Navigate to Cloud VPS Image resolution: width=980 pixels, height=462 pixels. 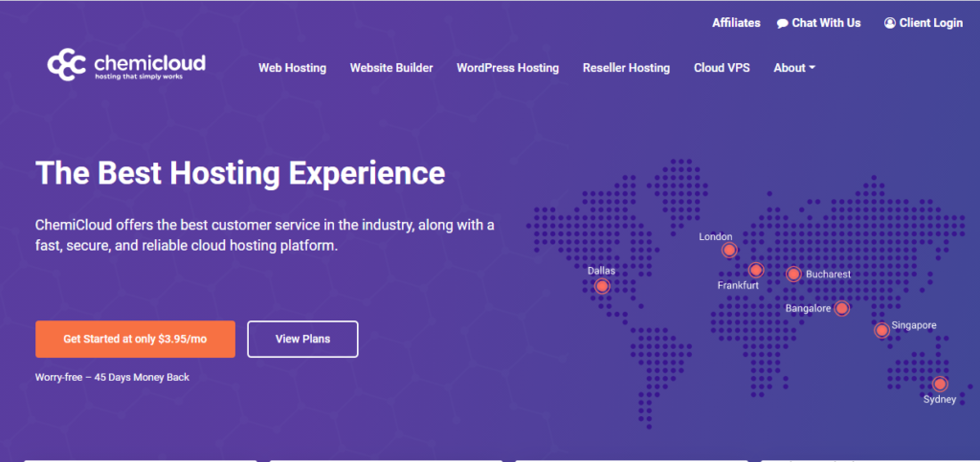point(722,67)
